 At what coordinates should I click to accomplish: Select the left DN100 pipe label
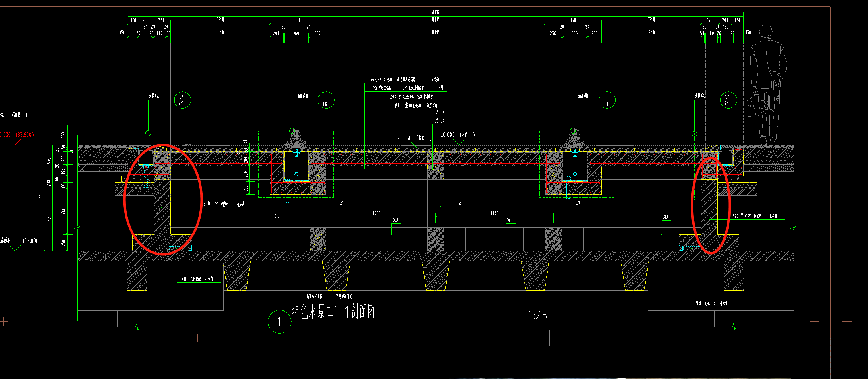pos(197,279)
